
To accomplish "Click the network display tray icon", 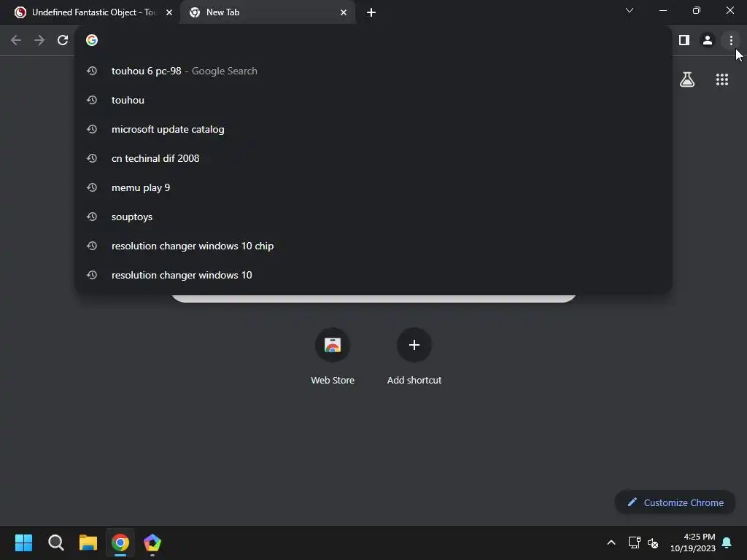I will pos(634,542).
